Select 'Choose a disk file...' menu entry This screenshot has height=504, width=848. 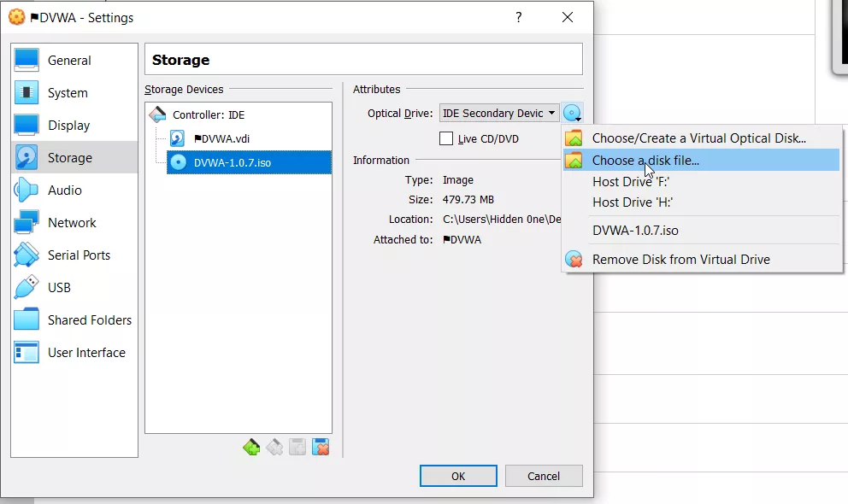click(x=702, y=160)
